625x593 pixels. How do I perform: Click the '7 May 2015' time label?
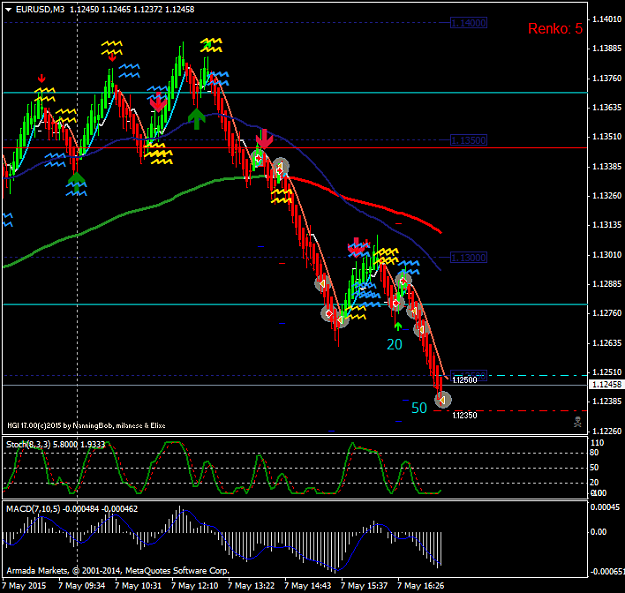pos(24,586)
